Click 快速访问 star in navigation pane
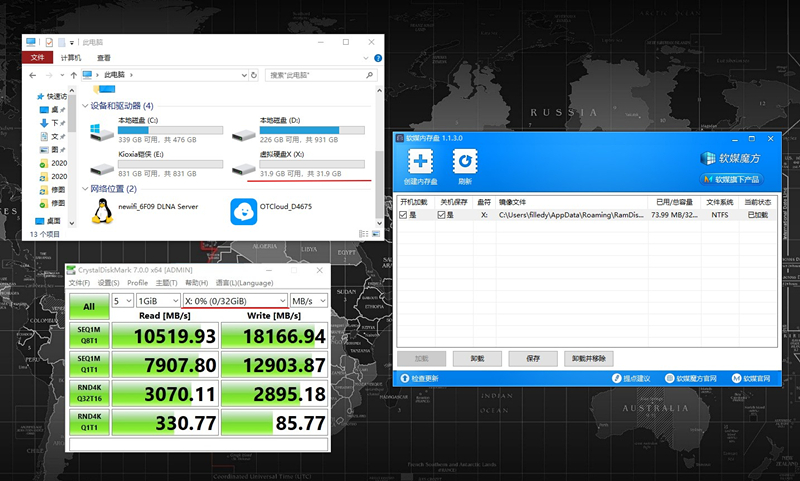800x481 pixels. pos(40,96)
